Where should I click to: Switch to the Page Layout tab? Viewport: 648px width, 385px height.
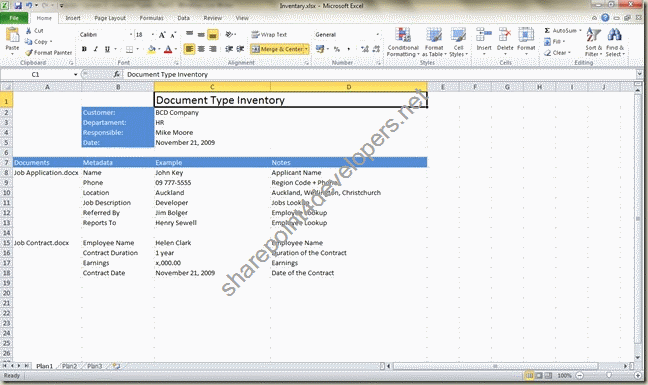point(110,18)
